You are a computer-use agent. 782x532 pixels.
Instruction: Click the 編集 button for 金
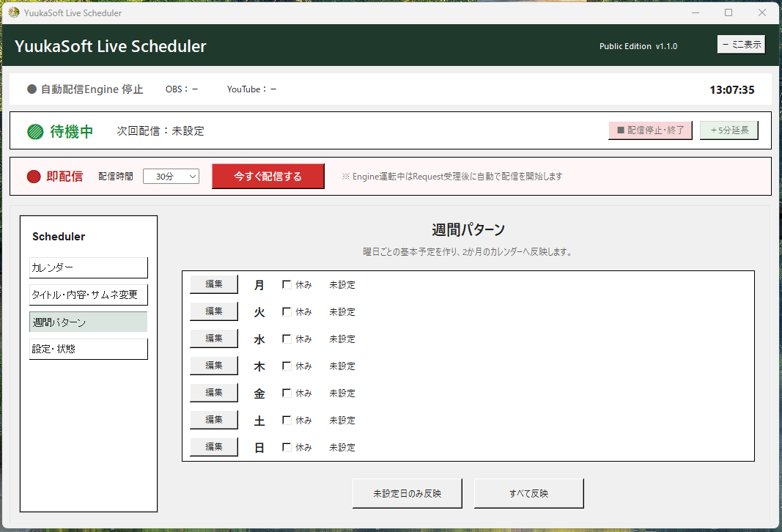coord(214,393)
